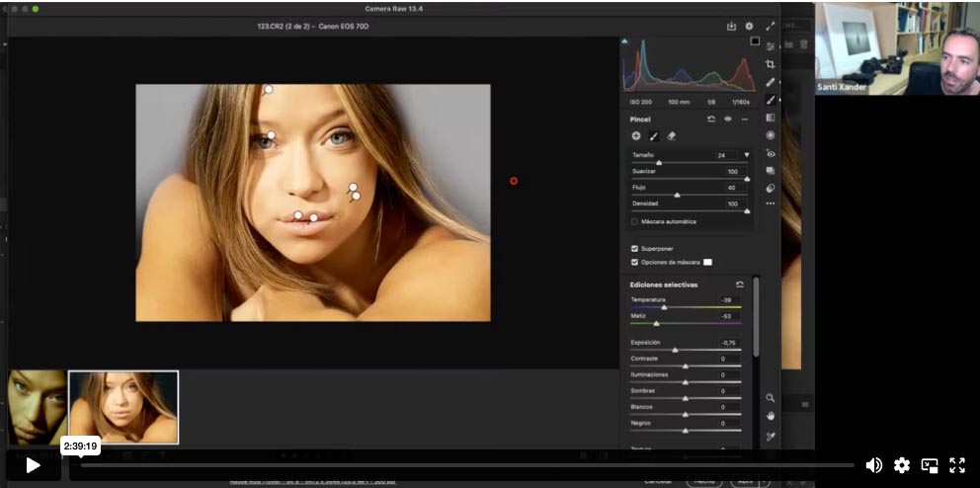Uncheck the Superponer checkbox
The width and height of the screenshot is (980, 488).
click(x=635, y=249)
